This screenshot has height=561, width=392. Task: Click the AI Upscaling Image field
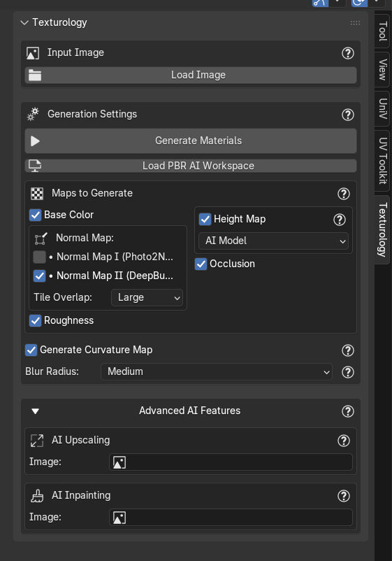tap(231, 462)
